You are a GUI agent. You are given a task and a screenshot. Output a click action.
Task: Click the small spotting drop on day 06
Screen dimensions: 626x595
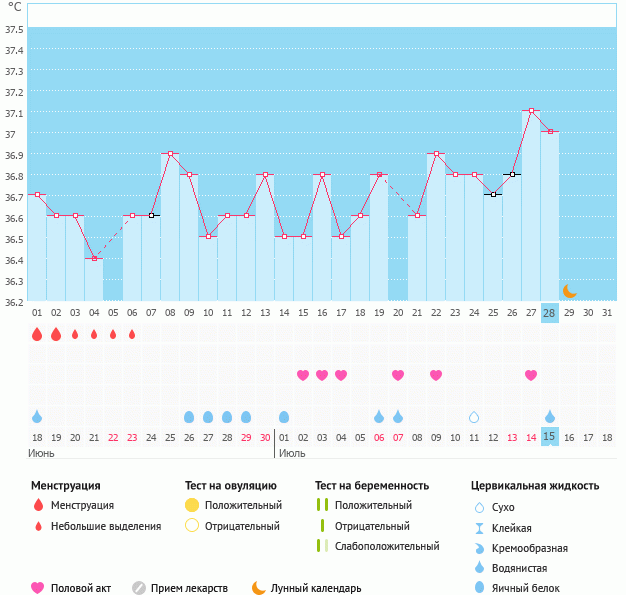point(132,334)
